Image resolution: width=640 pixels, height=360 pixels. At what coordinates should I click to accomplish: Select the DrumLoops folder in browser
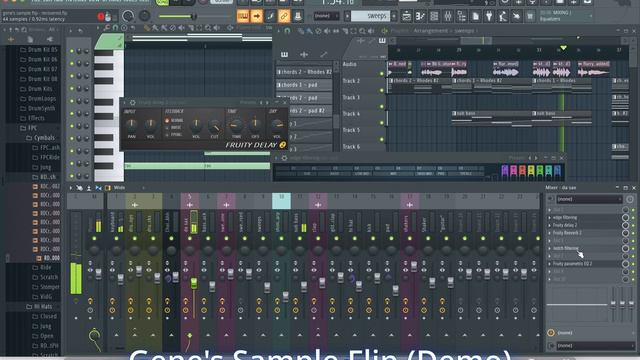(38, 99)
